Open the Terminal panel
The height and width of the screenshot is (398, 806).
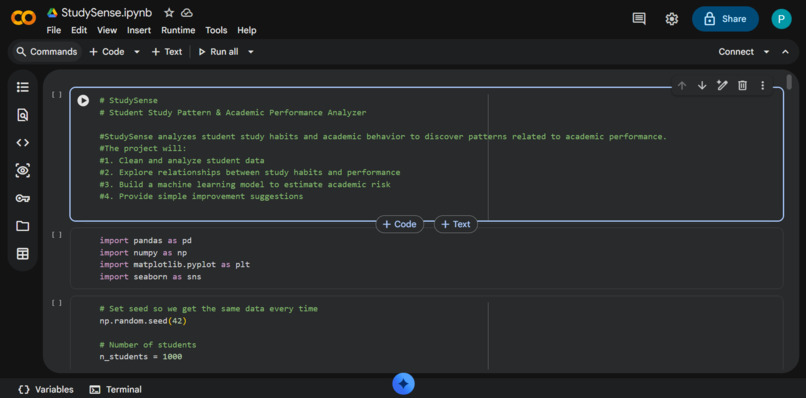point(116,389)
